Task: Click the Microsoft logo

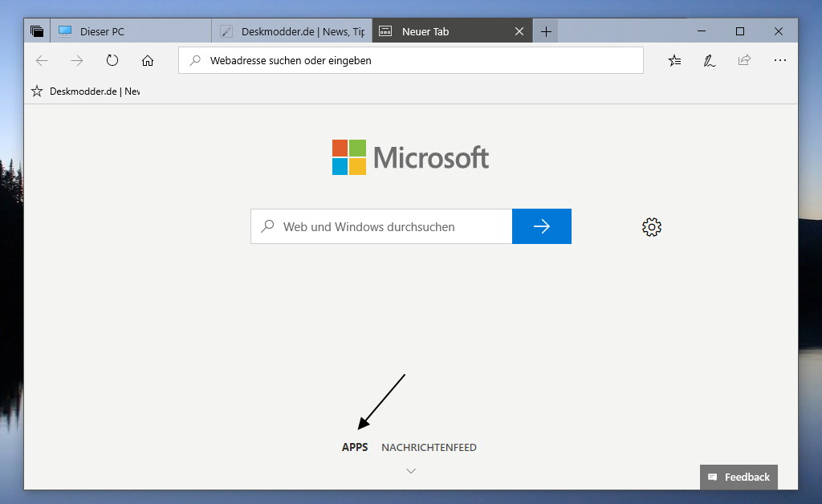Action: coord(410,157)
